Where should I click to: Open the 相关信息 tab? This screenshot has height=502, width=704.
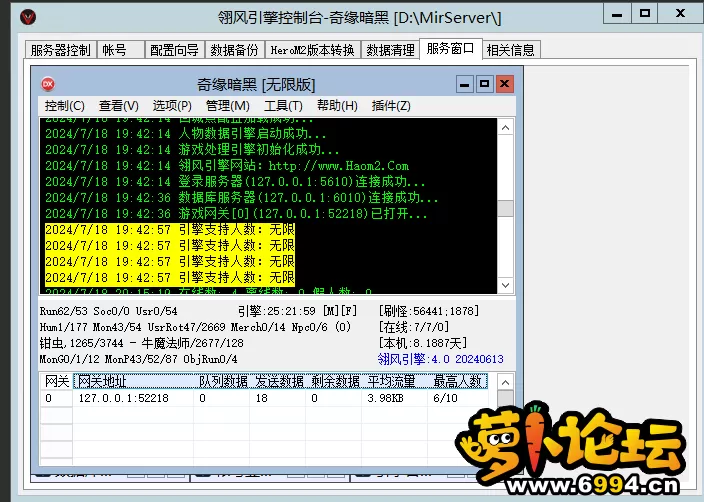pyautogui.click(x=511, y=50)
